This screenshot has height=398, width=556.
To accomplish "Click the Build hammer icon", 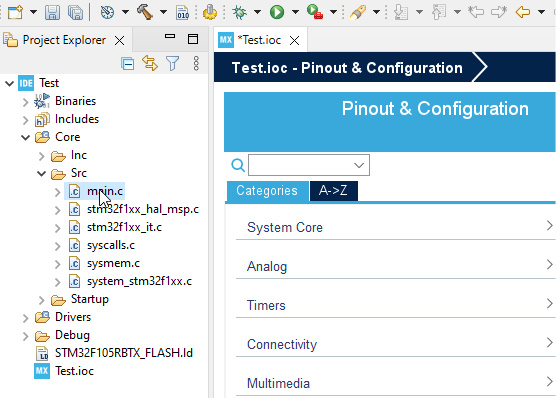I will pos(145,12).
